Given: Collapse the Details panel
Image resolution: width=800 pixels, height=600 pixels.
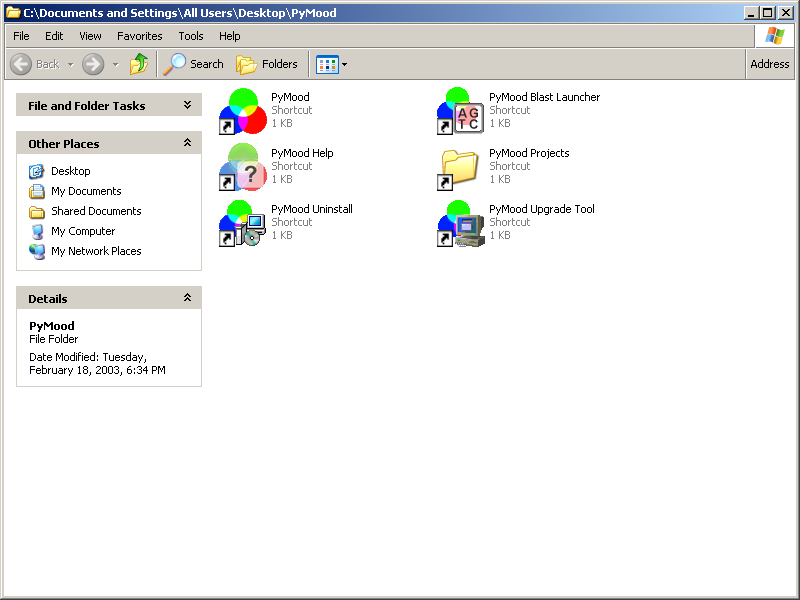Looking at the screenshot, I should (187, 297).
